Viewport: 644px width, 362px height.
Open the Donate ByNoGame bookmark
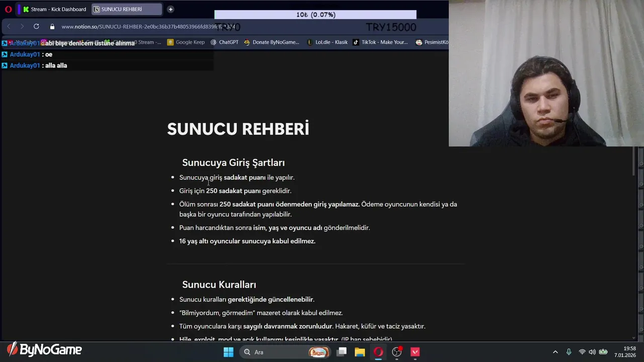(x=271, y=42)
